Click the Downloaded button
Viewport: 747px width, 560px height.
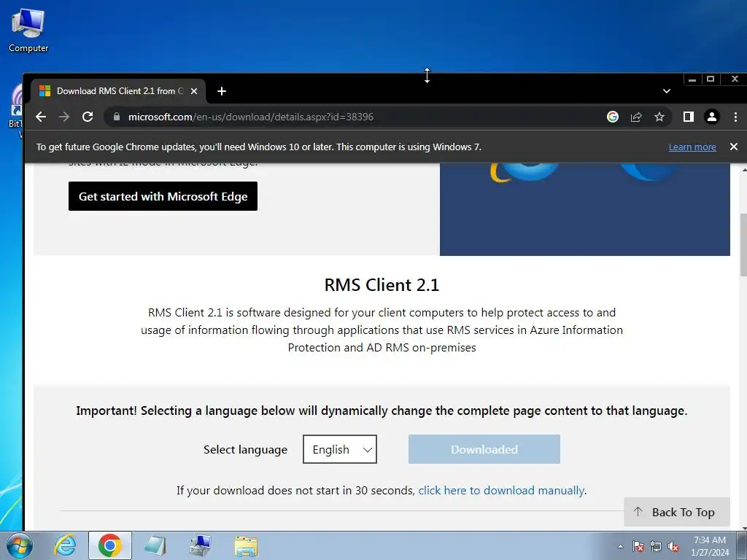pyautogui.click(x=484, y=449)
